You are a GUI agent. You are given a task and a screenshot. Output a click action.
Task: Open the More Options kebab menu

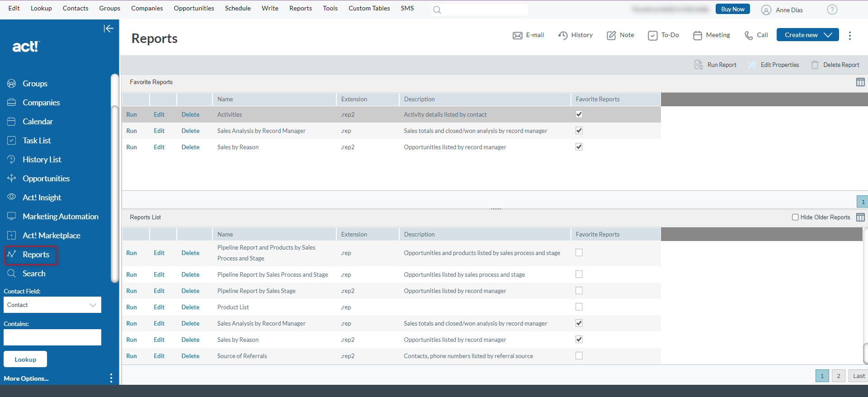click(x=111, y=378)
